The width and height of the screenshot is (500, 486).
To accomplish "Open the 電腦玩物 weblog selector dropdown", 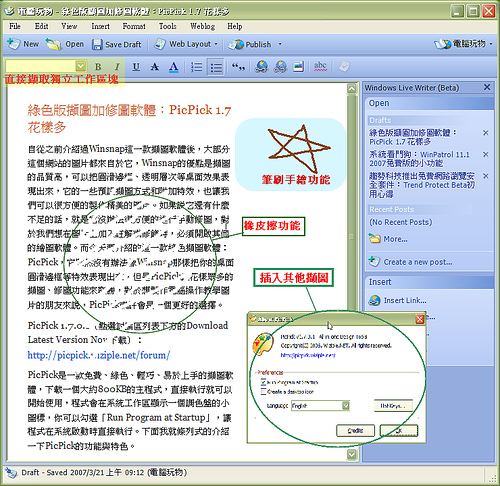I will [x=491, y=44].
